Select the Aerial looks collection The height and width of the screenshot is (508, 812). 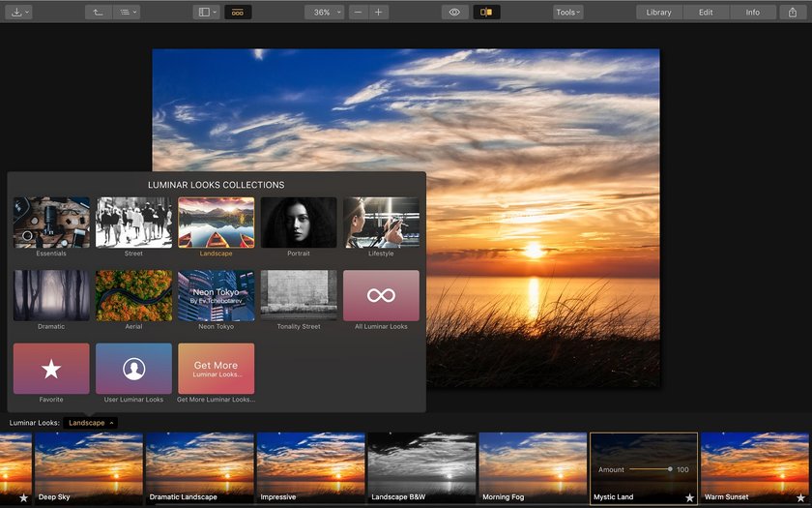coord(133,295)
